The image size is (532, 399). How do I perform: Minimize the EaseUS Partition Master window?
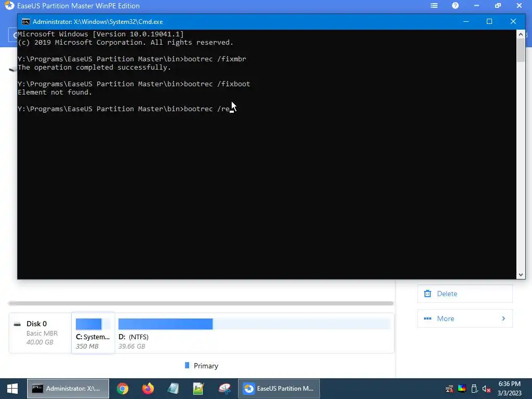(476, 5)
